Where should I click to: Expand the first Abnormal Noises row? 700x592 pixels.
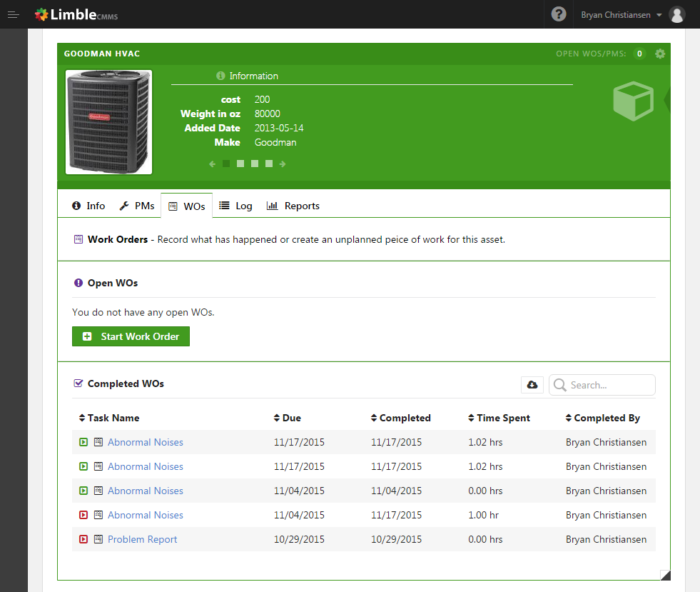pyautogui.click(x=83, y=442)
